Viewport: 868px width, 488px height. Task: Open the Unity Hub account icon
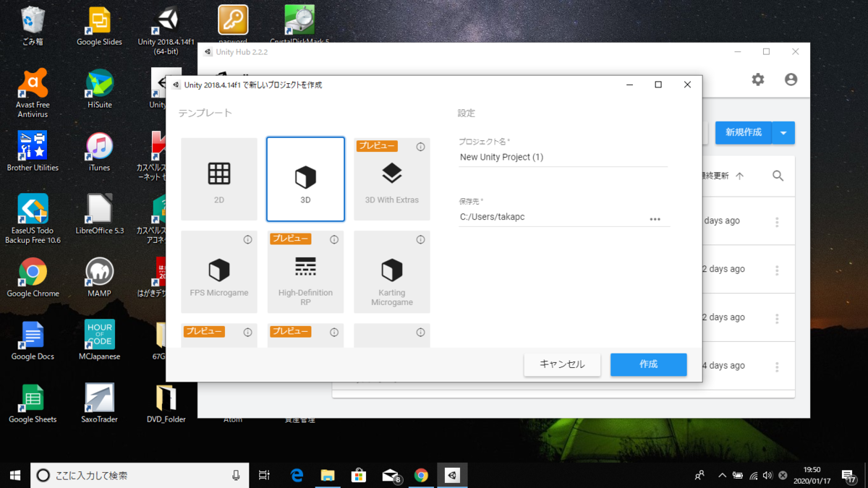tap(791, 80)
